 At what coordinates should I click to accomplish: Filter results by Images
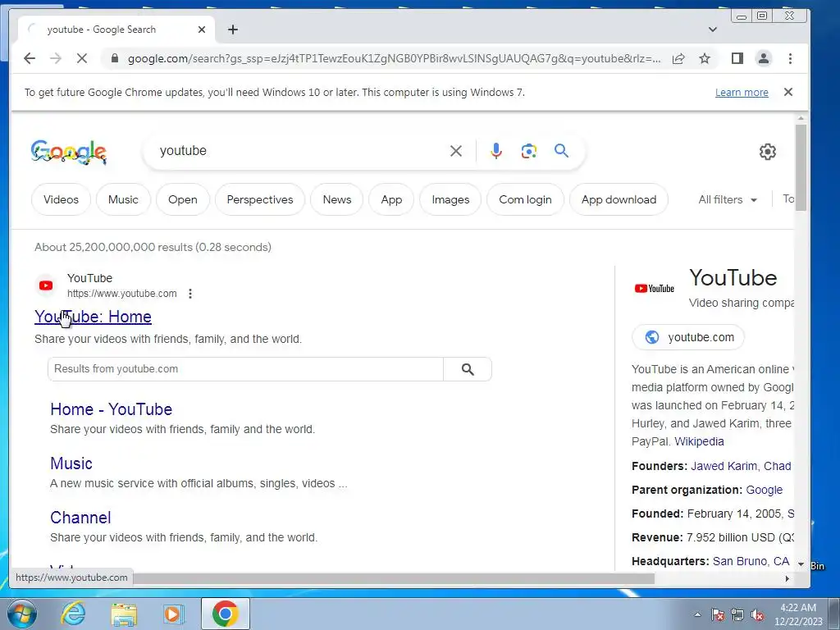(x=450, y=199)
